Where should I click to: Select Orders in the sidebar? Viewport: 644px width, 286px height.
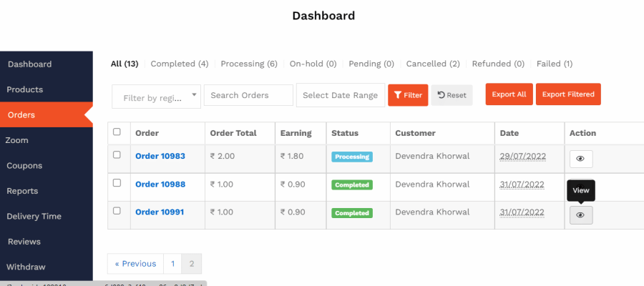coord(47,115)
